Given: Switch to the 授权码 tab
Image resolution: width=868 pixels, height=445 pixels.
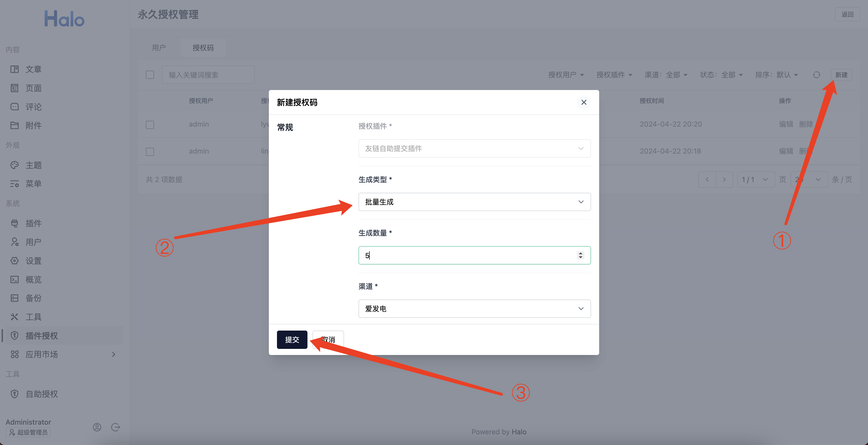Looking at the screenshot, I should 203,48.
